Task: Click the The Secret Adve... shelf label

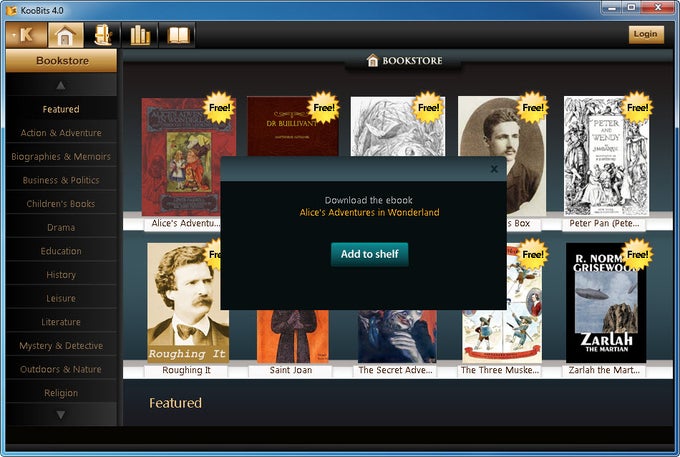Action: (395, 370)
